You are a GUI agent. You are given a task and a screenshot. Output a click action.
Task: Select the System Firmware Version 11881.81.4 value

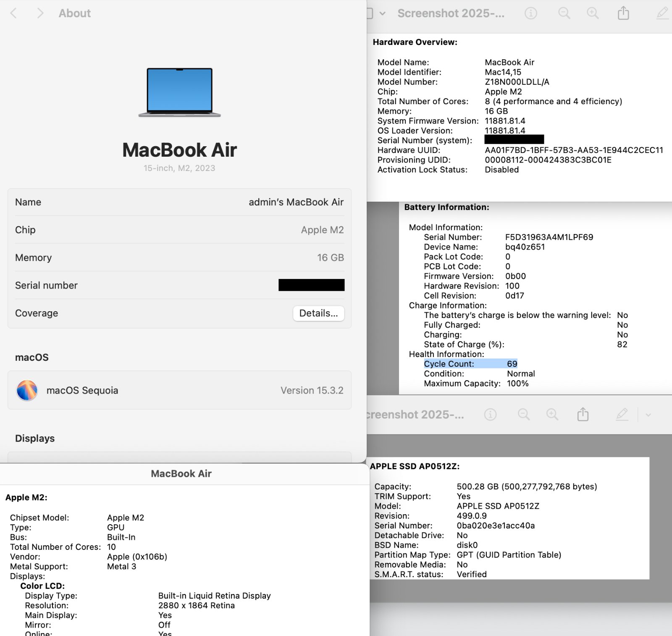[x=505, y=121]
